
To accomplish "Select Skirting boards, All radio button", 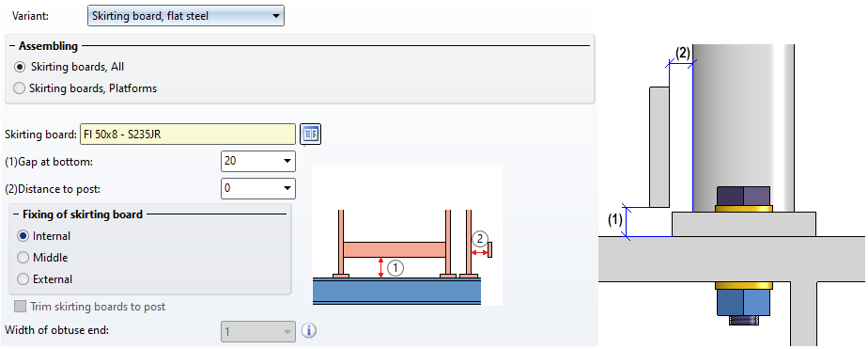I will click(x=20, y=67).
